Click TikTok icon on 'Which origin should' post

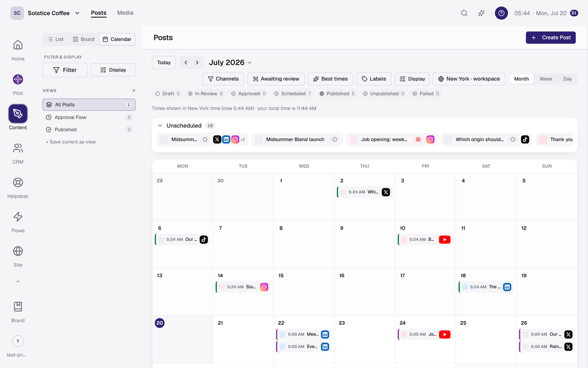pos(525,139)
